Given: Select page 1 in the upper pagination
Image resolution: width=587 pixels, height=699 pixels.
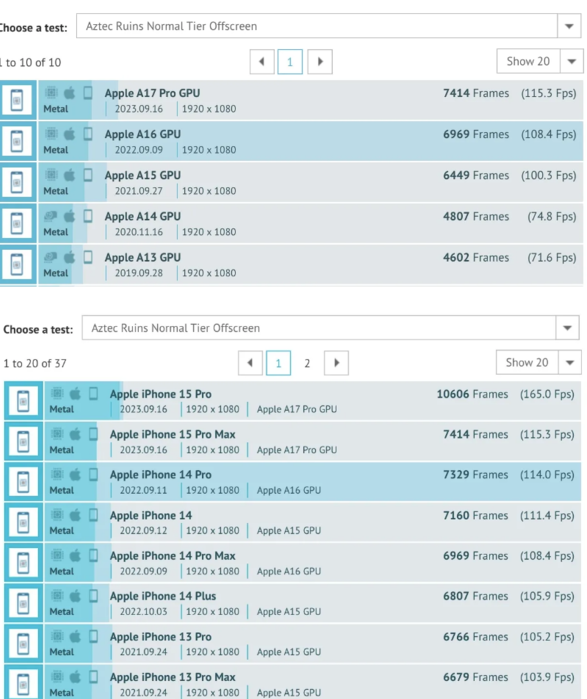Looking at the screenshot, I should [x=290, y=62].
